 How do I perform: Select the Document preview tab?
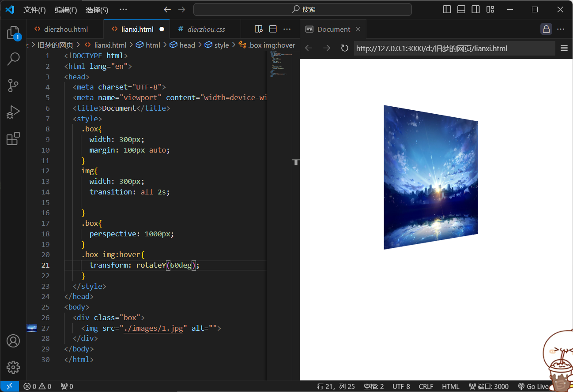pos(333,29)
